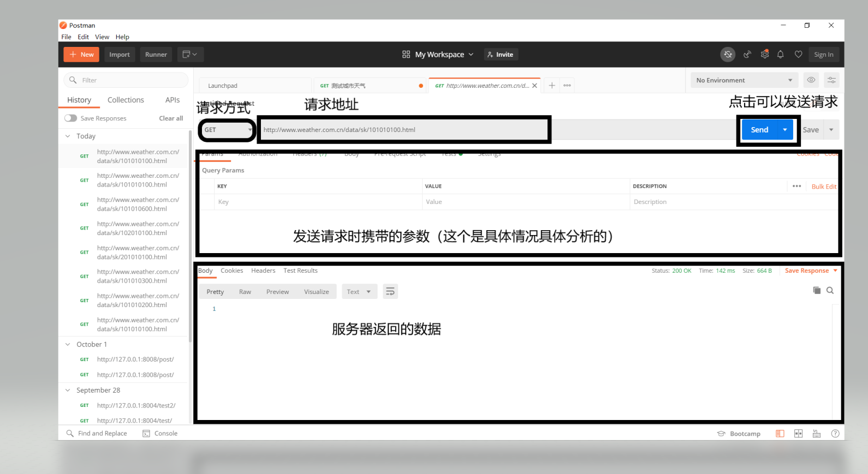Click the Postman logo in title bar
Image resolution: width=868 pixels, height=474 pixels.
pyautogui.click(x=63, y=25)
